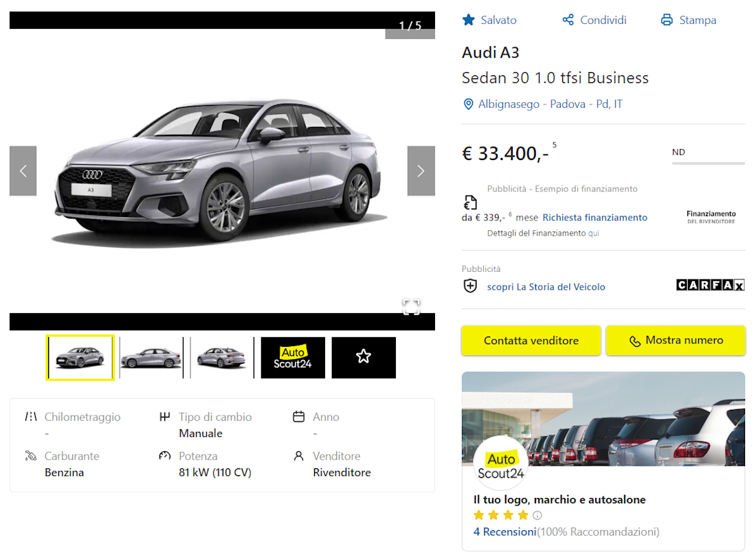Image resolution: width=756 pixels, height=559 pixels.
Task: Click the Chilometraggio road icon
Action: coord(31,416)
